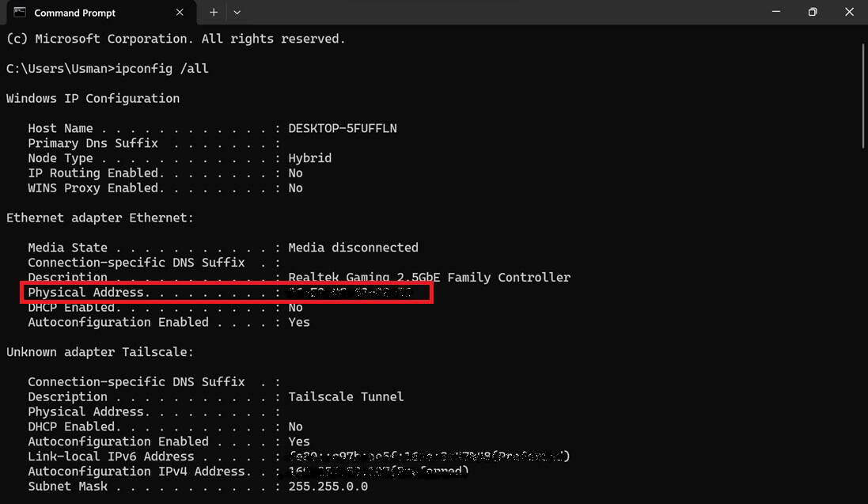This screenshot has height=504, width=868.
Task: Click the Command Prompt tab title
Action: coord(74,13)
